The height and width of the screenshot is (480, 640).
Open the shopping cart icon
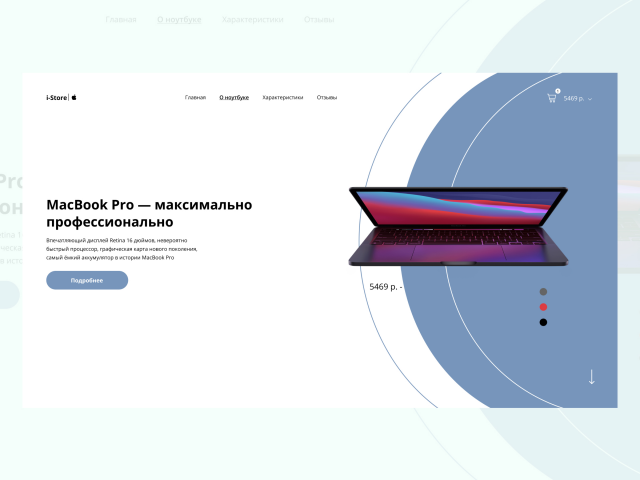(x=552, y=98)
